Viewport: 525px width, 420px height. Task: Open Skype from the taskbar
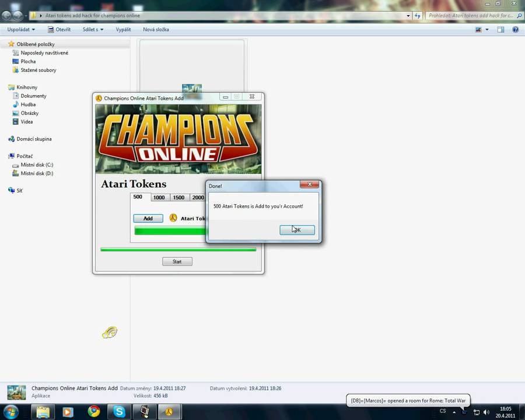[x=119, y=412]
